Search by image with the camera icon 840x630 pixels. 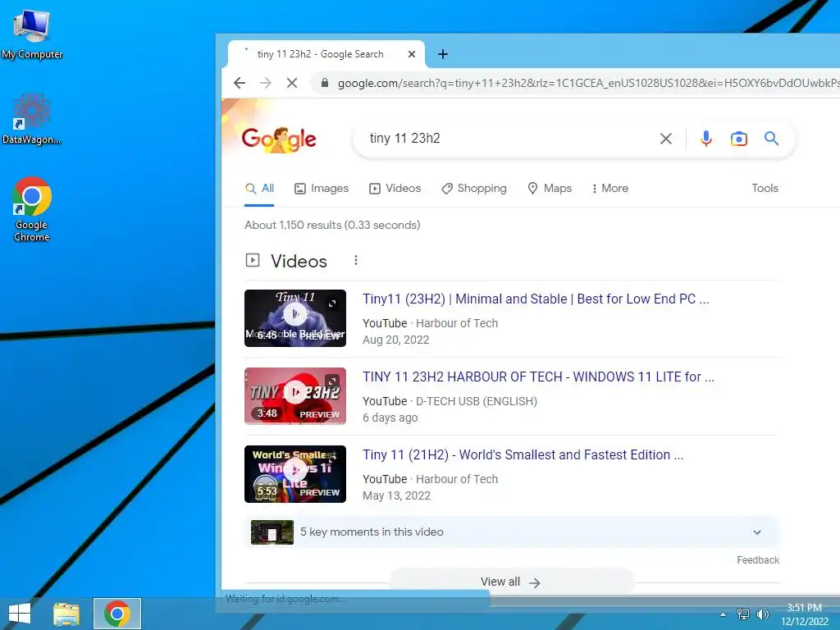[x=739, y=139]
